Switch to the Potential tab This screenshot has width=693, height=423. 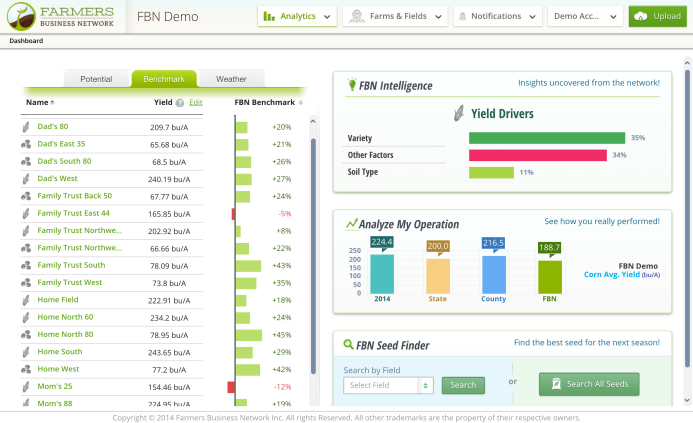point(96,79)
